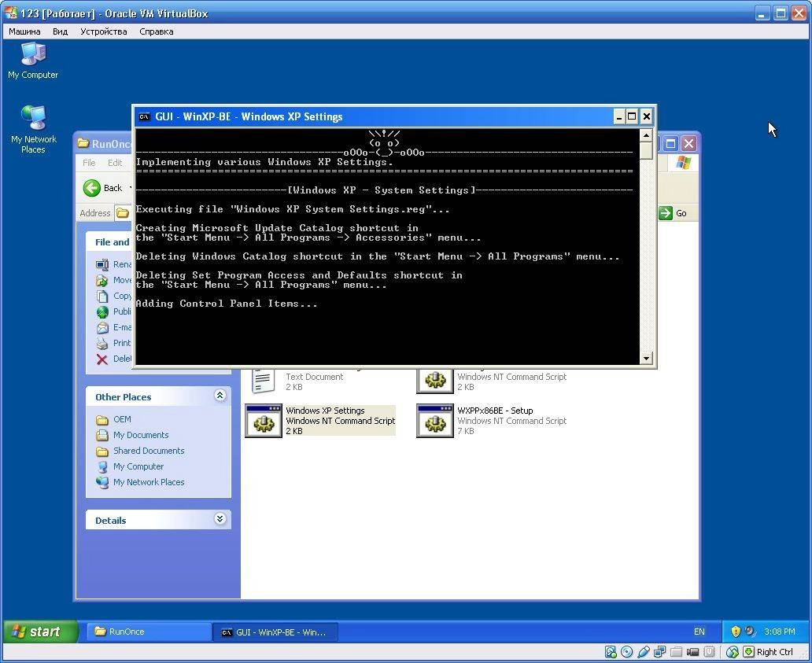Select the Windows XP Settings script icon
Viewport: 812px width, 663px height.
263,421
